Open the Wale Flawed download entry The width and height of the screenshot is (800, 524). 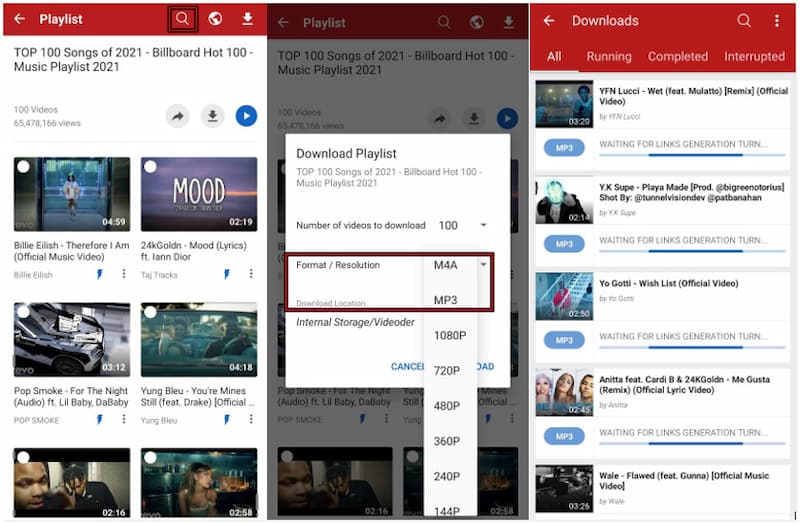[x=662, y=488]
